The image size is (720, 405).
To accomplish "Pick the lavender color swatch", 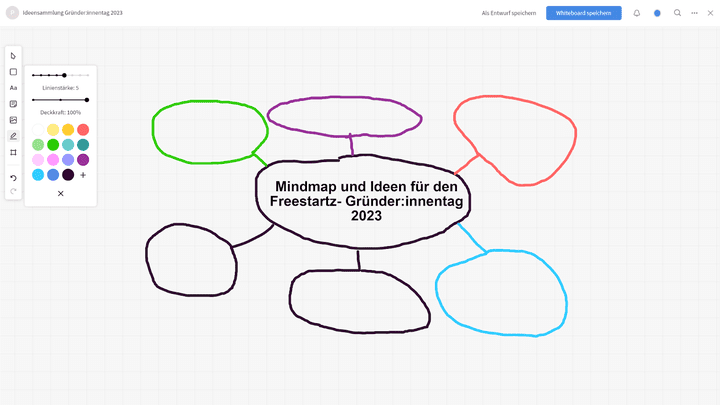I will pyautogui.click(x=68, y=160).
